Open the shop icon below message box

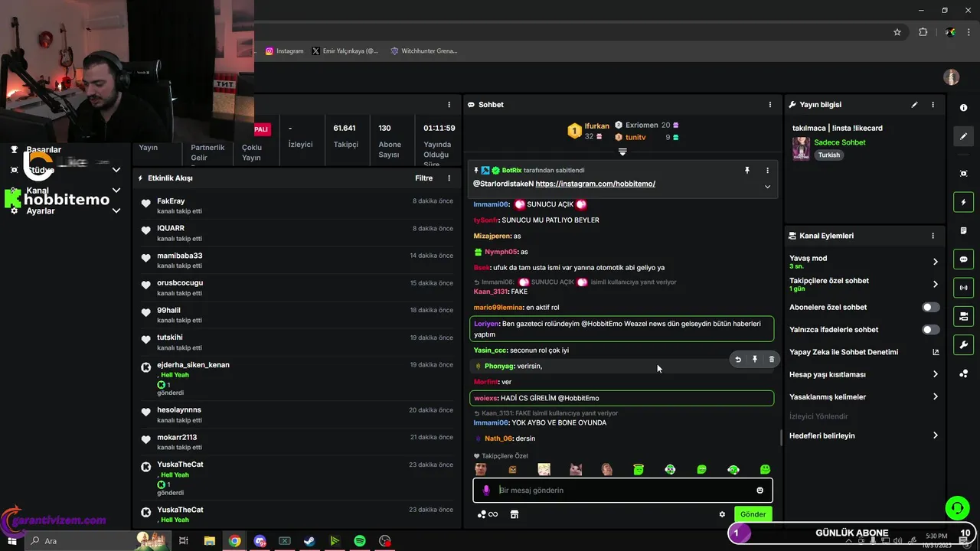tap(514, 514)
